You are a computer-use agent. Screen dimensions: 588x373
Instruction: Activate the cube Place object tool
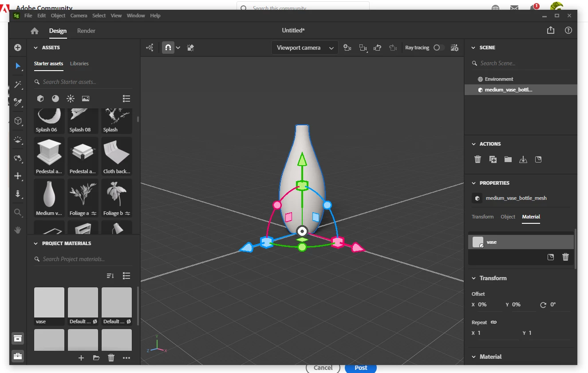coord(18,121)
